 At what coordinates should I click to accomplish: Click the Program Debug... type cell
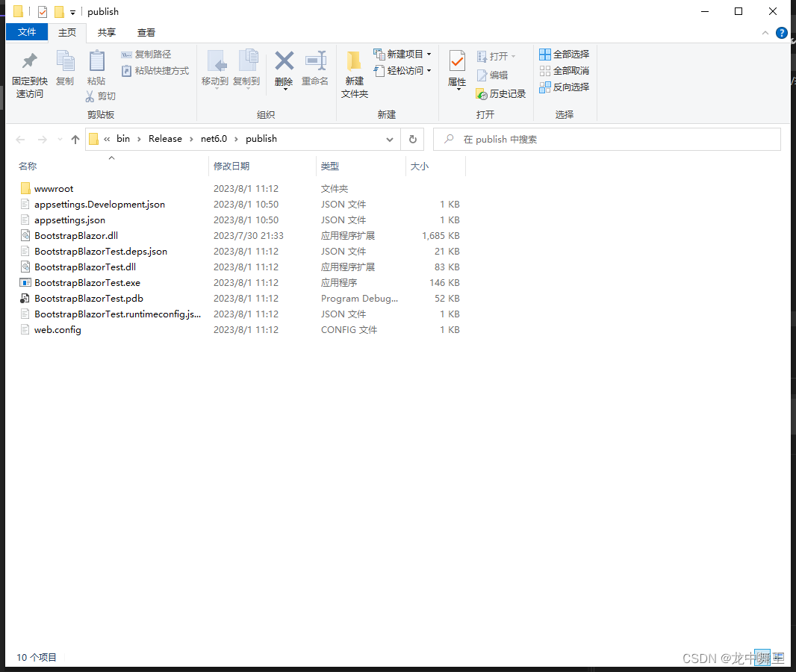(x=359, y=299)
